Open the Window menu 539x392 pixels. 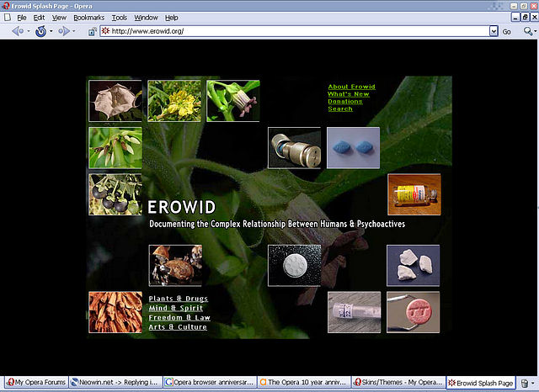146,18
